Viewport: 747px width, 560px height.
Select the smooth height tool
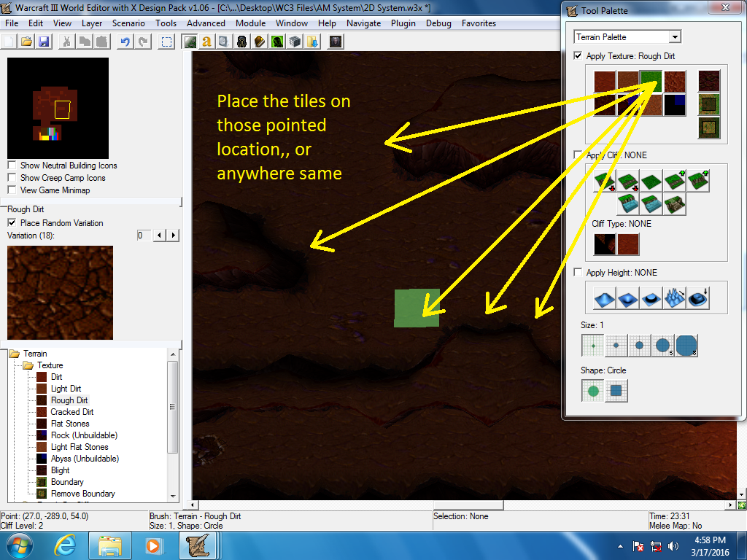698,298
